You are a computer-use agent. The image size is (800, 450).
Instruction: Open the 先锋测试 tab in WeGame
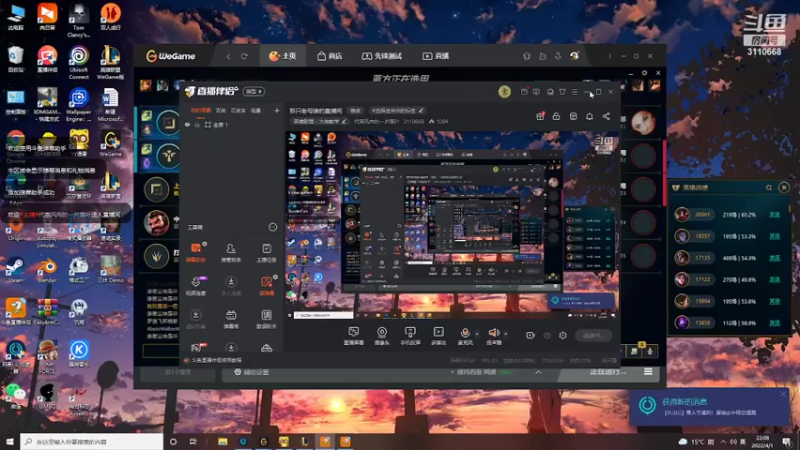pyautogui.click(x=382, y=56)
